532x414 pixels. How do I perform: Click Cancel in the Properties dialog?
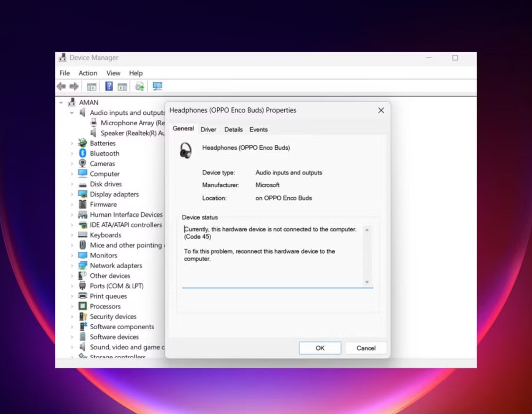point(366,348)
